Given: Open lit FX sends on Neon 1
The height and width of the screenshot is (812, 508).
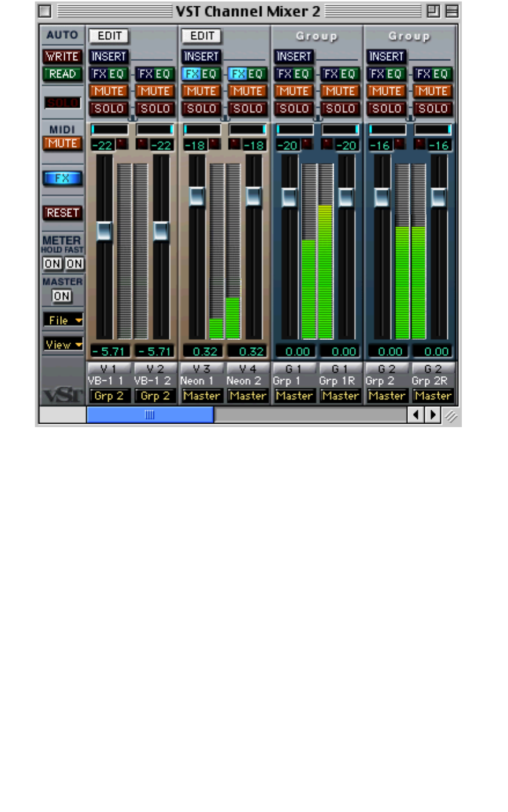Looking at the screenshot, I should 190,74.
